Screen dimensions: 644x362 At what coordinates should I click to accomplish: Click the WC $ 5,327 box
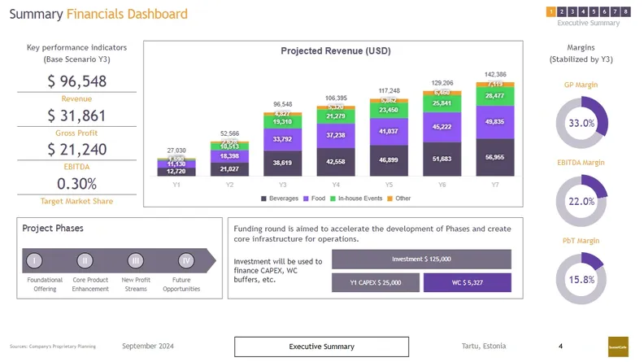coord(468,283)
